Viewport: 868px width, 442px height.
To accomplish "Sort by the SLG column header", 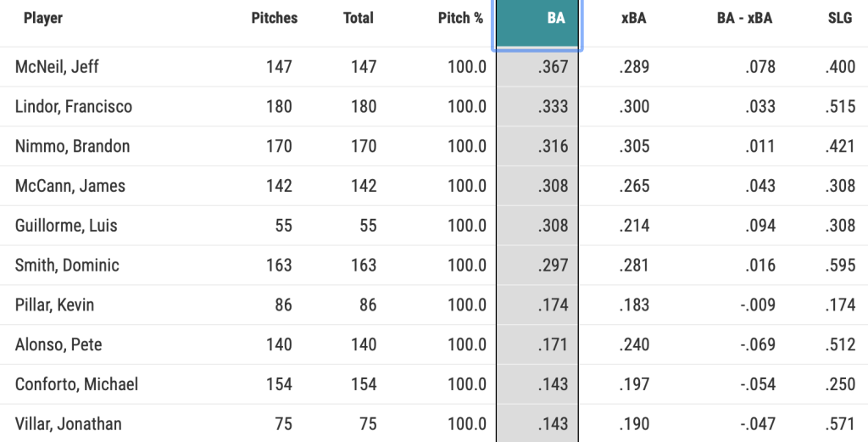I will point(841,18).
